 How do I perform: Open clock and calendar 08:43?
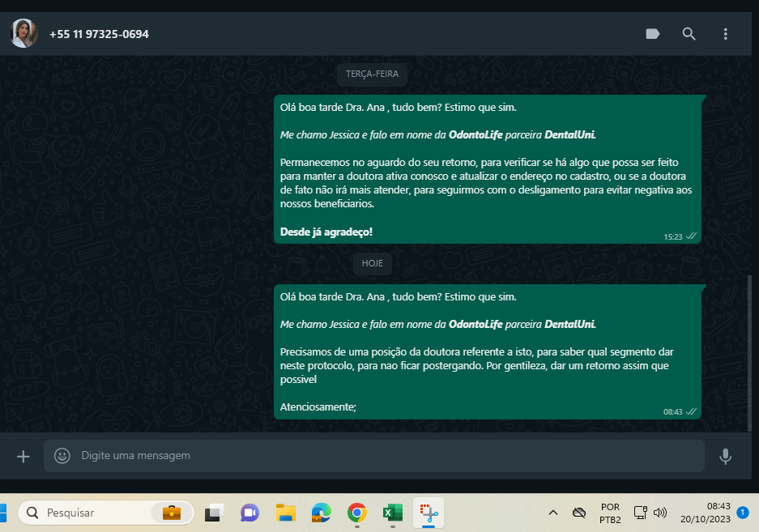(706, 513)
